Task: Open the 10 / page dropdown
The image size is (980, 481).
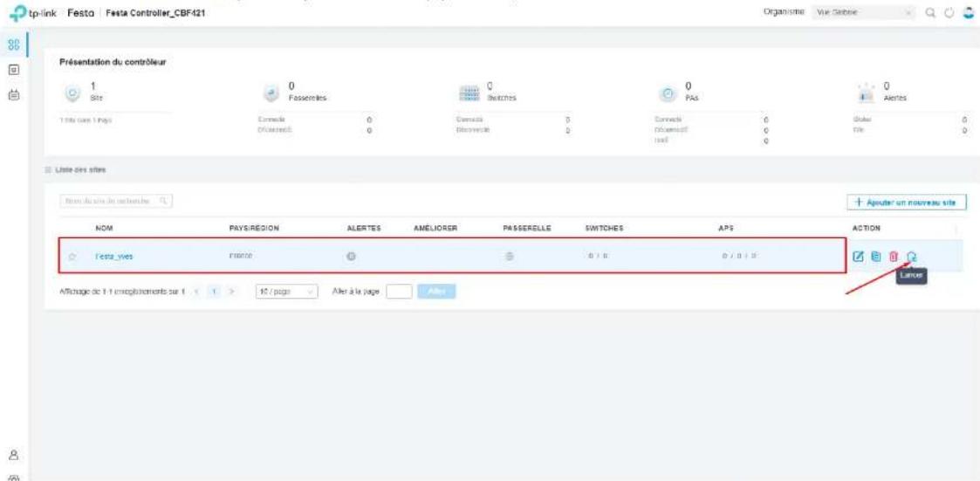Action: [287, 292]
